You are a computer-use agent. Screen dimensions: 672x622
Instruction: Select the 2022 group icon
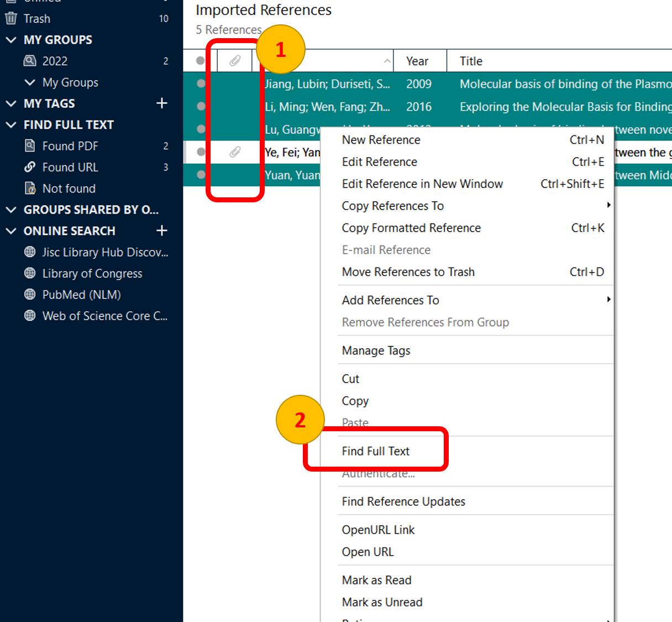tap(30, 61)
